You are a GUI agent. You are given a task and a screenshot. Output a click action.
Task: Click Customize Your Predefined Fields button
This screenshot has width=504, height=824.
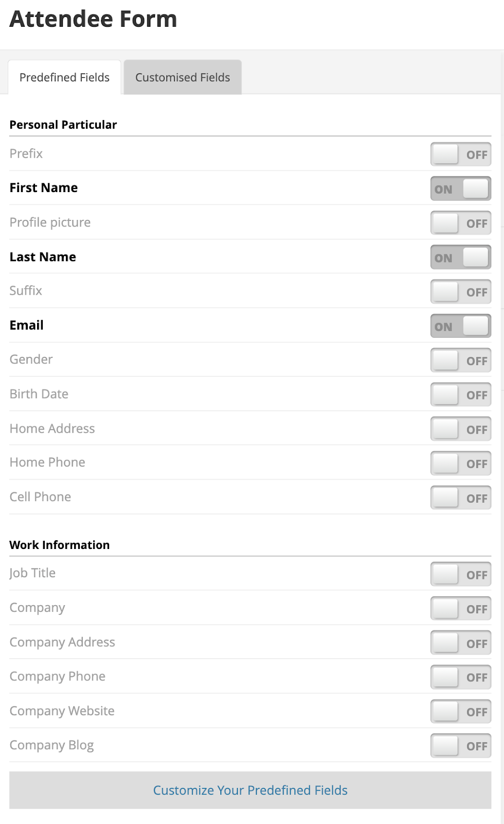(250, 790)
